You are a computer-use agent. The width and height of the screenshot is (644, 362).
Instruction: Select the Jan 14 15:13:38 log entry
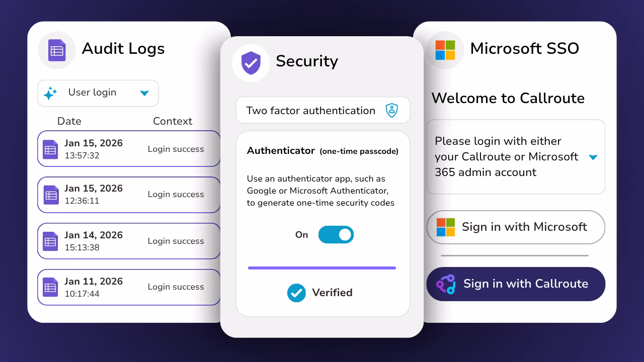(129, 241)
